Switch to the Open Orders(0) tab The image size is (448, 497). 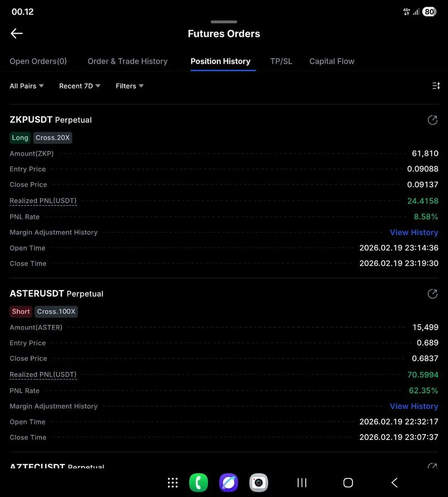coord(38,61)
